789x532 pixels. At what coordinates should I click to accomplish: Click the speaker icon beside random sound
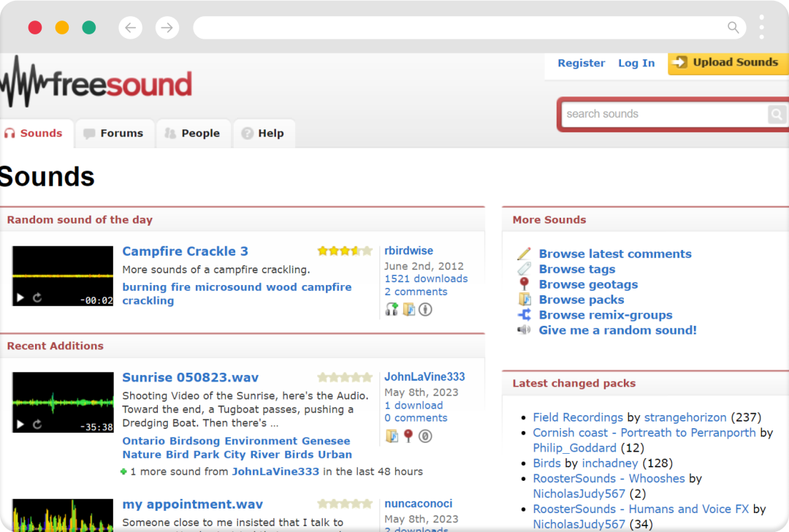[x=524, y=330]
